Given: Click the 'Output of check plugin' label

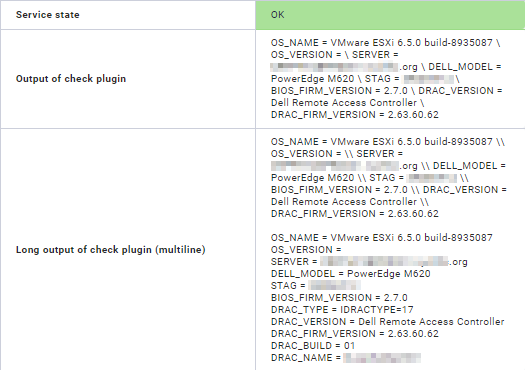Looking at the screenshot, I should (x=71, y=79).
